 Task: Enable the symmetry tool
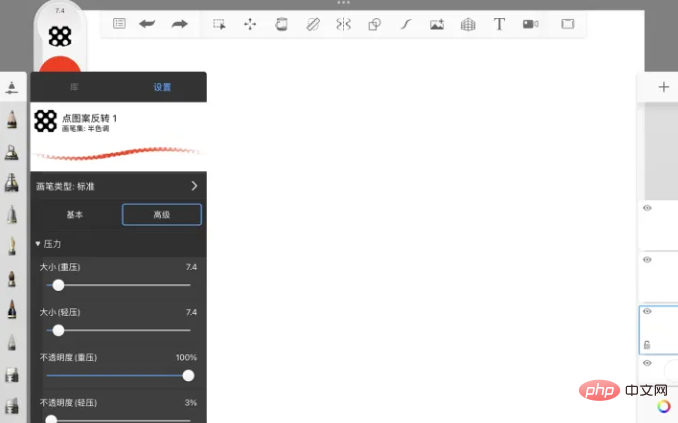click(343, 24)
